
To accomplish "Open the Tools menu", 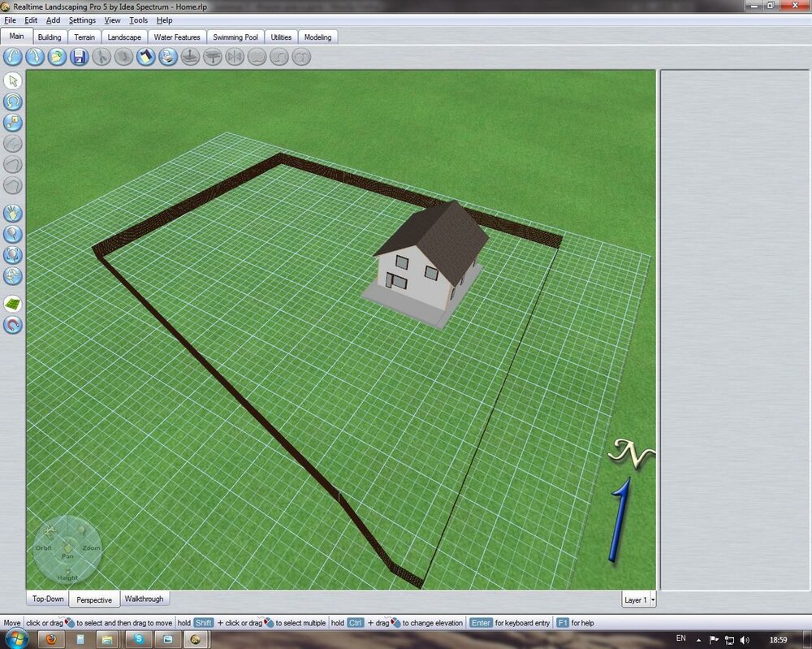I will [x=139, y=19].
